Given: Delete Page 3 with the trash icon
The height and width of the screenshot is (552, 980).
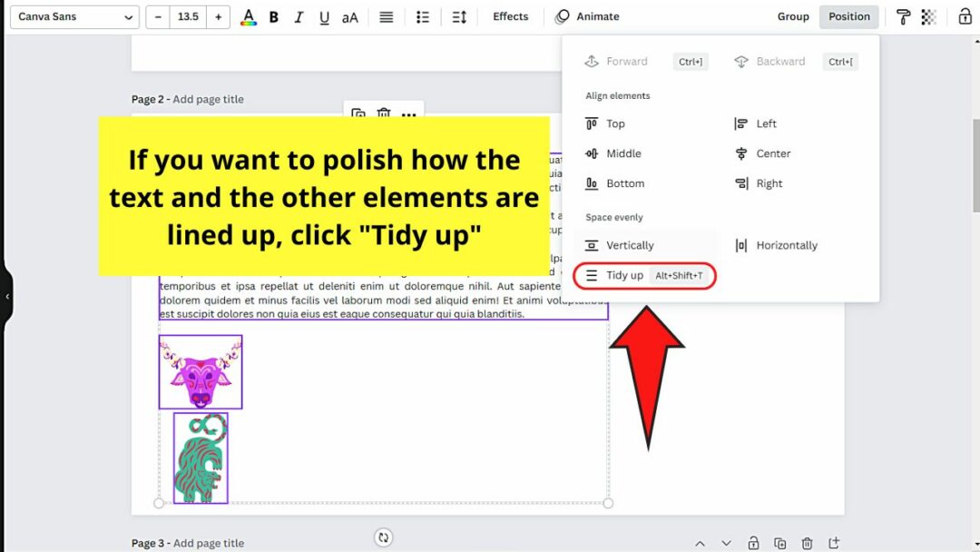Looking at the screenshot, I should tap(807, 543).
